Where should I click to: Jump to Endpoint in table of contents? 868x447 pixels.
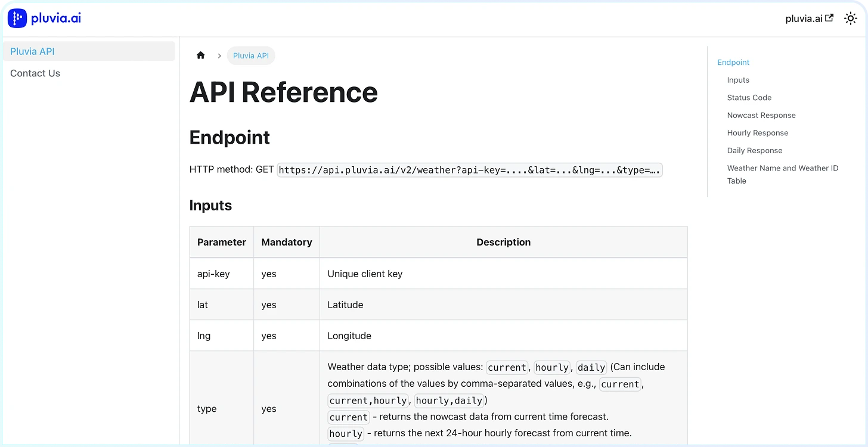pyautogui.click(x=733, y=63)
